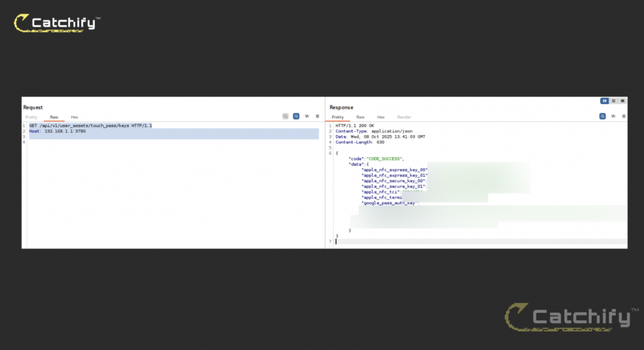Image resolution: width=644 pixels, height=350 pixels.
Task: Toggle the \n non-printable characters in Request panel
Action: (307, 116)
